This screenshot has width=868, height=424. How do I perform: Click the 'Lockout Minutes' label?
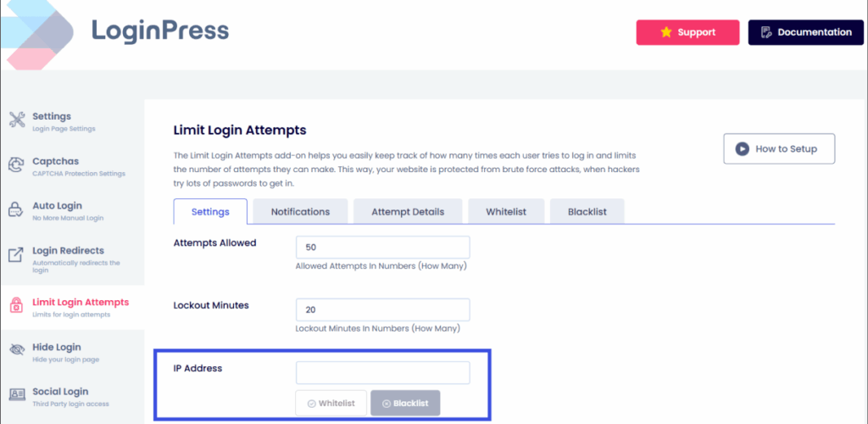pyautogui.click(x=211, y=305)
